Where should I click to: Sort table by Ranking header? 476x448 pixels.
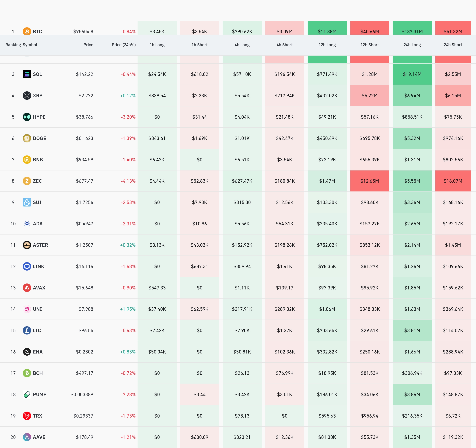(13, 45)
